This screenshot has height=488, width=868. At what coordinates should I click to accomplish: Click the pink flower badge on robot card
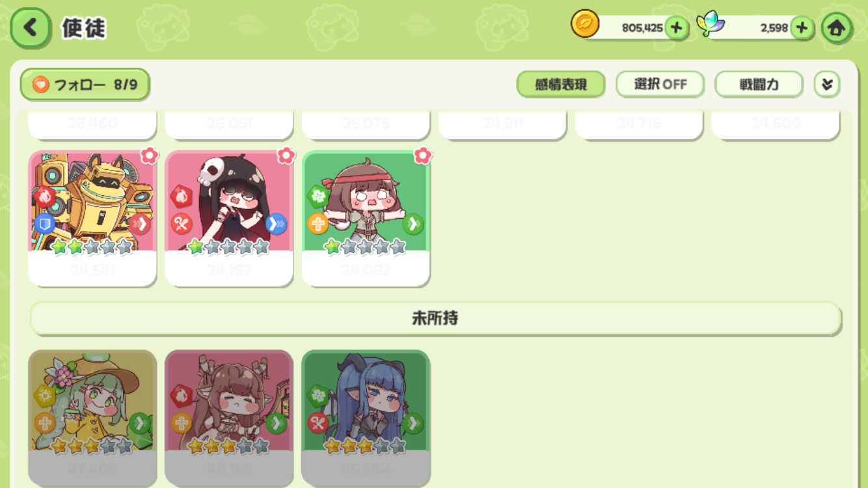150,156
